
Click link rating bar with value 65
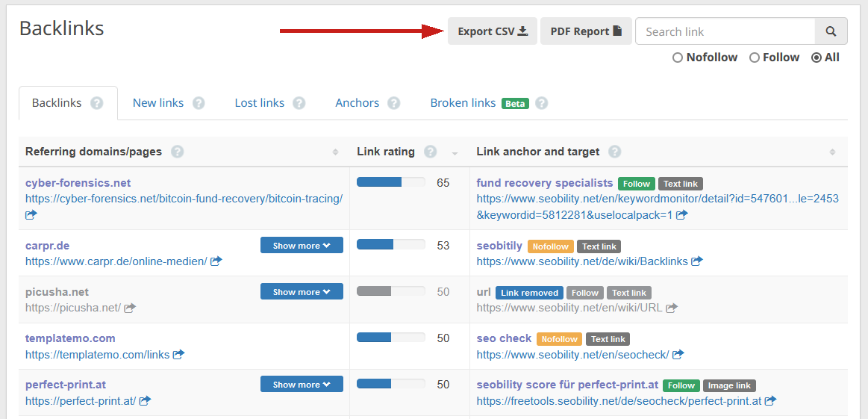[x=391, y=181]
